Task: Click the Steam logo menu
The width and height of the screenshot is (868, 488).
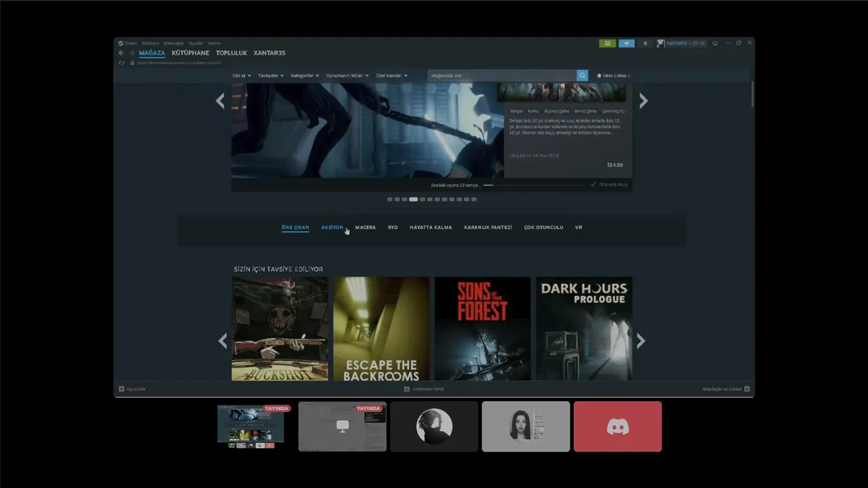Action: point(126,43)
